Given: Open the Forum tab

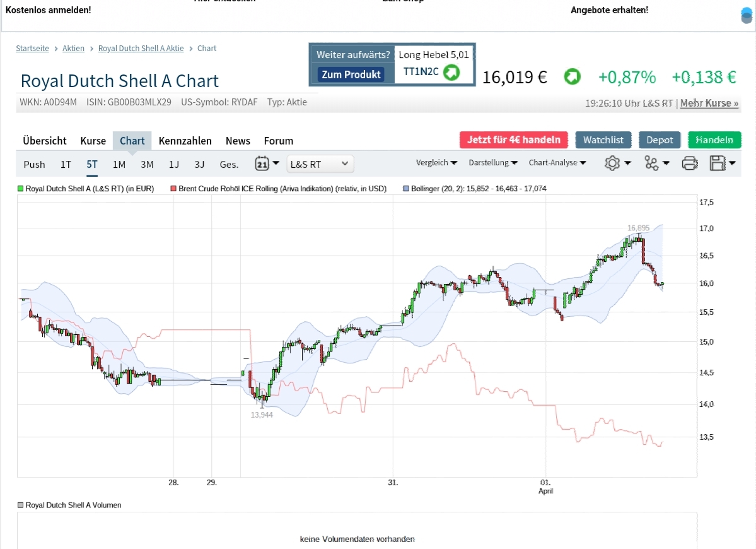Looking at the screenshot, I should pos(279,141).
